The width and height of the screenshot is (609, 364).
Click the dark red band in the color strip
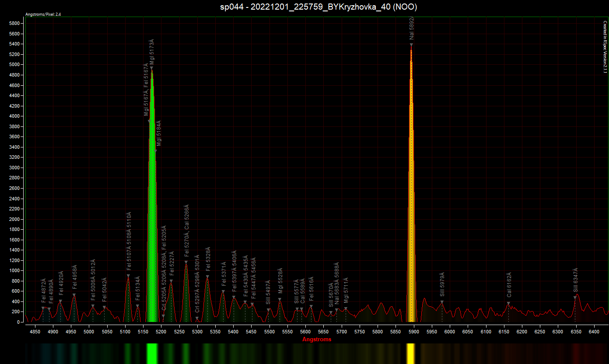coord(577,353)
